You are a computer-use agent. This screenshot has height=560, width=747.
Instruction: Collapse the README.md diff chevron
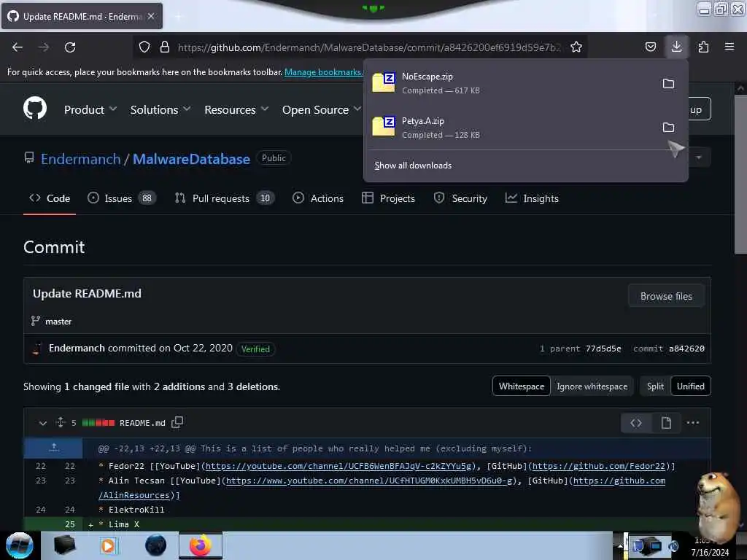pos(42,423)
